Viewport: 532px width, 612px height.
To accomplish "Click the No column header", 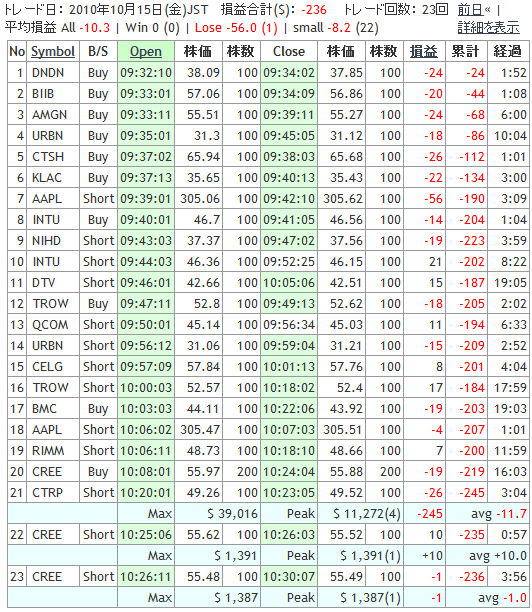I will [17, 51].
